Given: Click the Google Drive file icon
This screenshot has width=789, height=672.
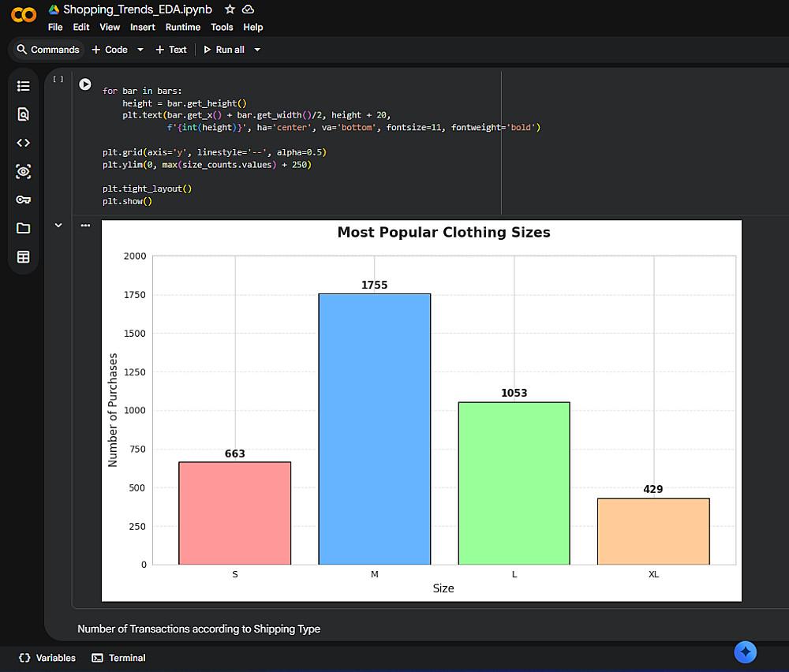Looking at the screenshot, I should [54, 9].
